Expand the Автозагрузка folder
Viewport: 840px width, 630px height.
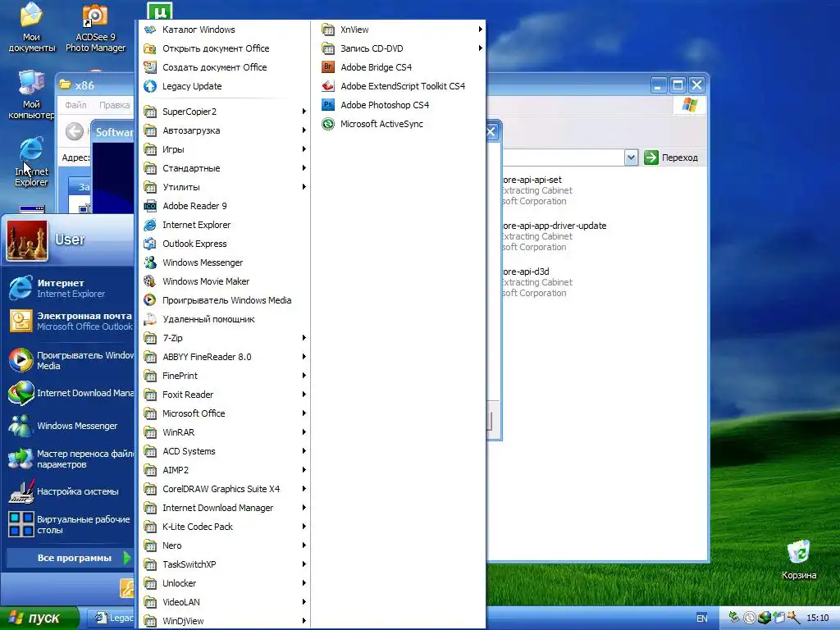(225, 130)
